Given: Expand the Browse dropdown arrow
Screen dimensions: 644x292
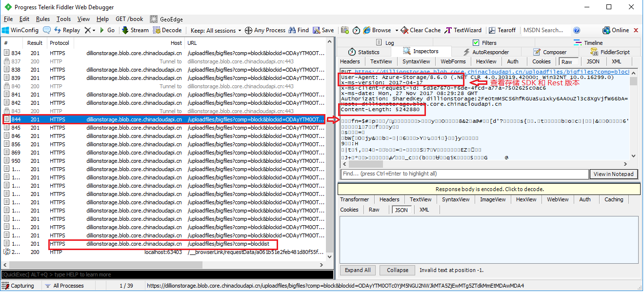Looking at the screenshot, I should [x=397, y=30].
